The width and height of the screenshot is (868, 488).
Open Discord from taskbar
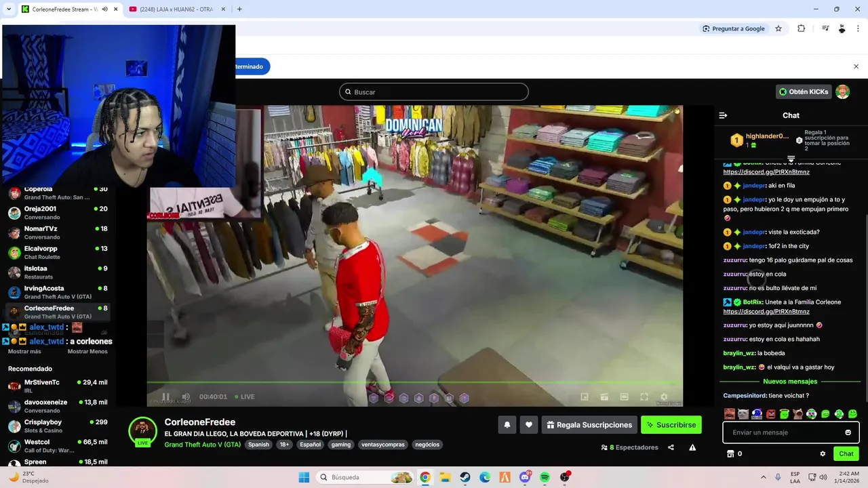[x=525, y=477]
